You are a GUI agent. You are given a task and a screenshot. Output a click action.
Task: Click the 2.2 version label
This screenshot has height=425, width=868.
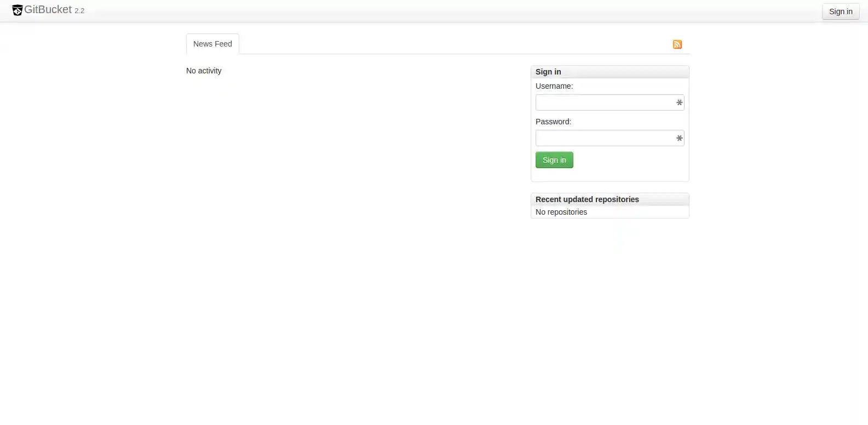tap(79, 11)
